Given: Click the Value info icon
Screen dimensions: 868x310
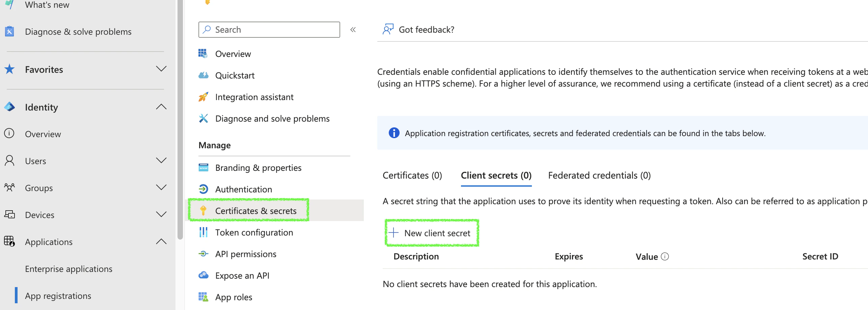Looking at the screenshot, I should [x=665, y=256].
